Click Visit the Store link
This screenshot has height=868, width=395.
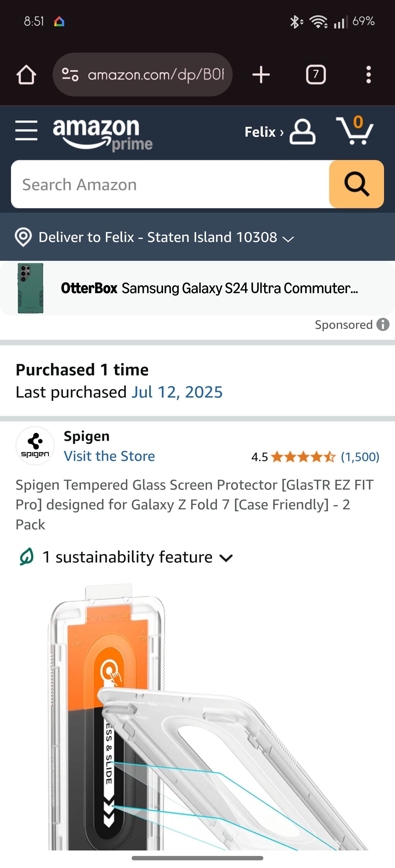click(x=109, y=456)
